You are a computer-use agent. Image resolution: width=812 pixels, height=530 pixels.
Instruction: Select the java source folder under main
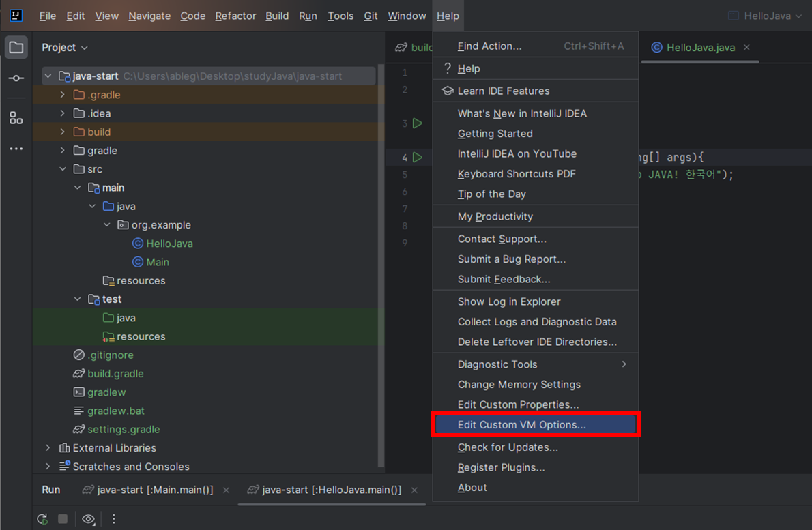point(119,207)
